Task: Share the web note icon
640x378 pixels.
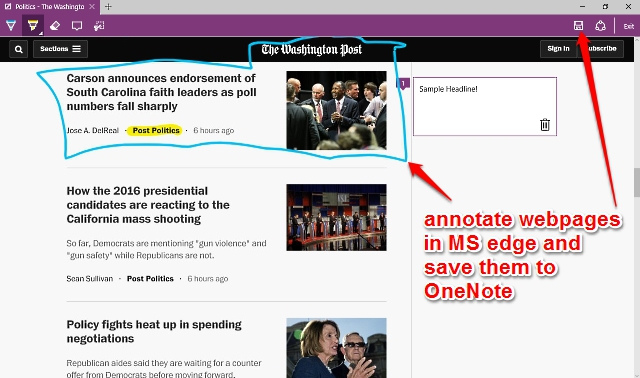Action: [x=600, y=26]
